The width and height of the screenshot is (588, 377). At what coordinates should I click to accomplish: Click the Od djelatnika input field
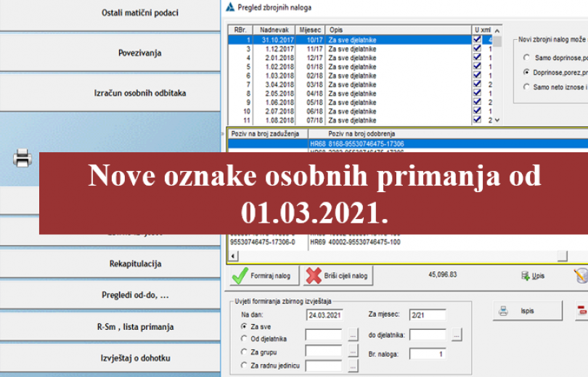(324, 335)
